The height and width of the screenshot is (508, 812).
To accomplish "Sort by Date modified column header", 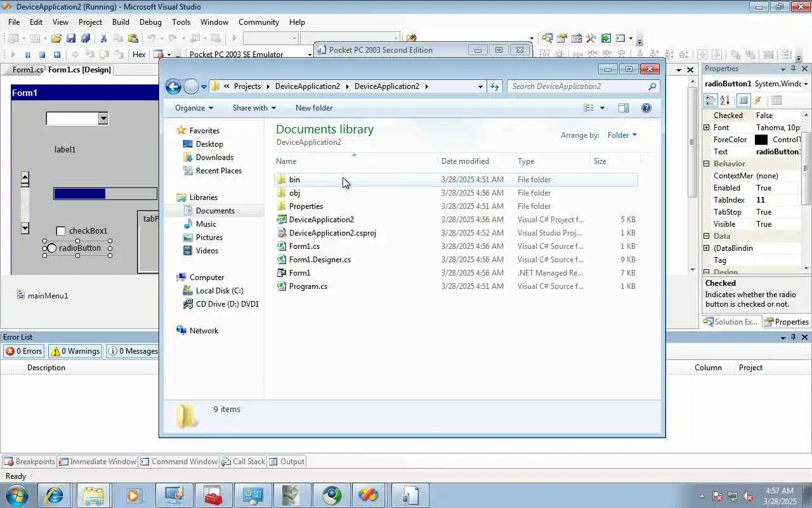I will (x=476, y=161).
